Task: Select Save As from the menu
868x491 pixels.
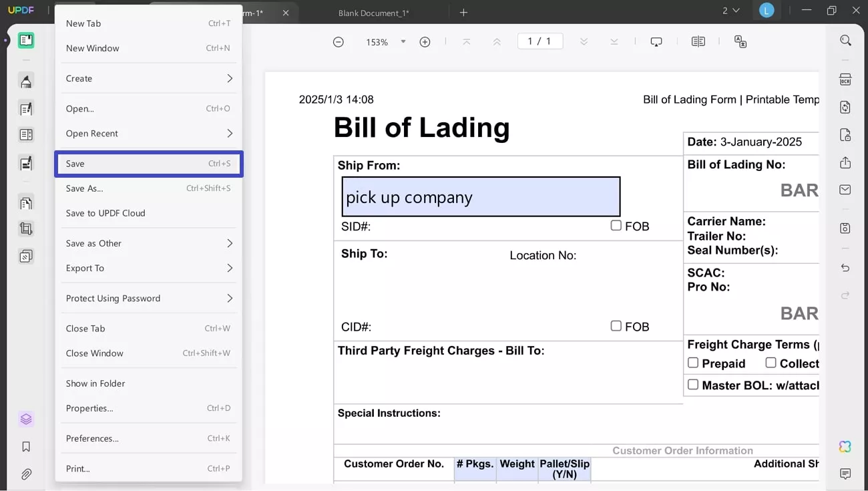Action: [x=149, y=188]
